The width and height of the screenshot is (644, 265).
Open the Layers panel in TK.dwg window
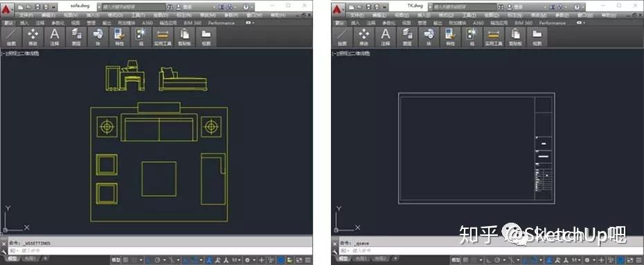[x=406, y=37]
